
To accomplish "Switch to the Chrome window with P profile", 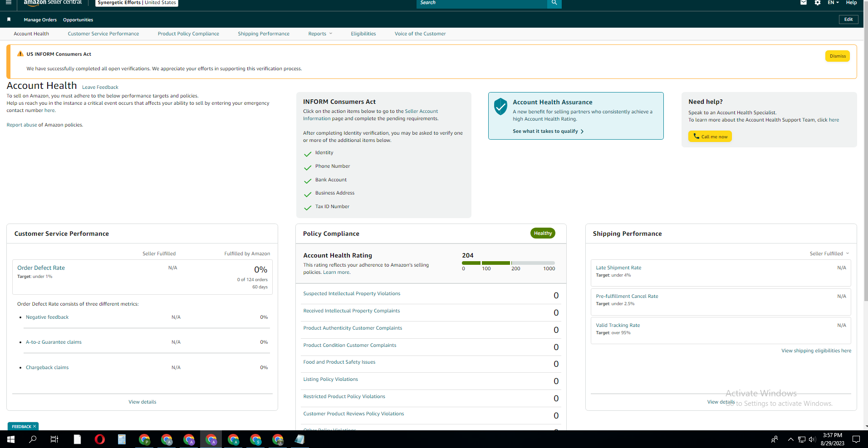I will point(144,439).
